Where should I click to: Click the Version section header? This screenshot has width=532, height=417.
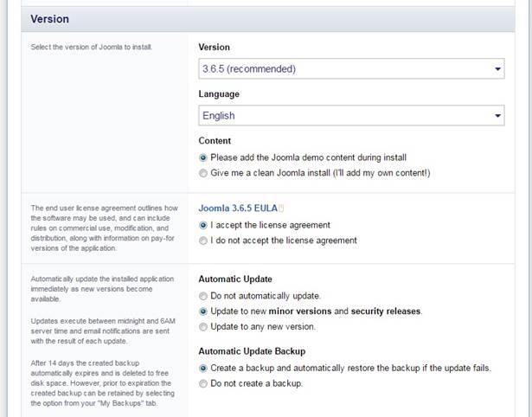pyautogui.click(x=267, y=19)
